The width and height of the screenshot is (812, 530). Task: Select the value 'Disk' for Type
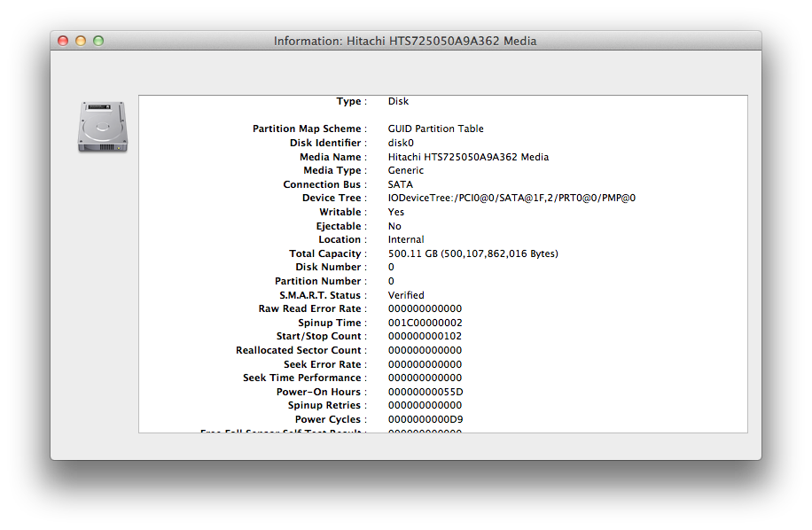398,101
